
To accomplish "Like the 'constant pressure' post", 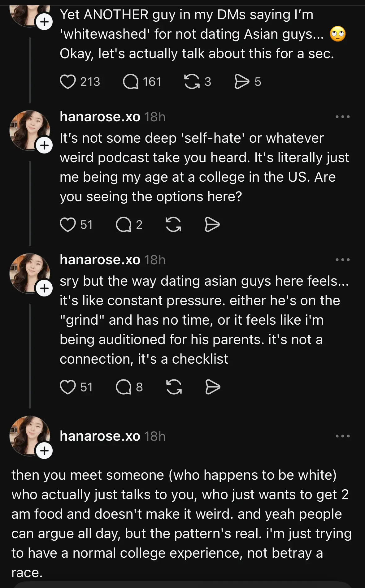I will 68,387.
